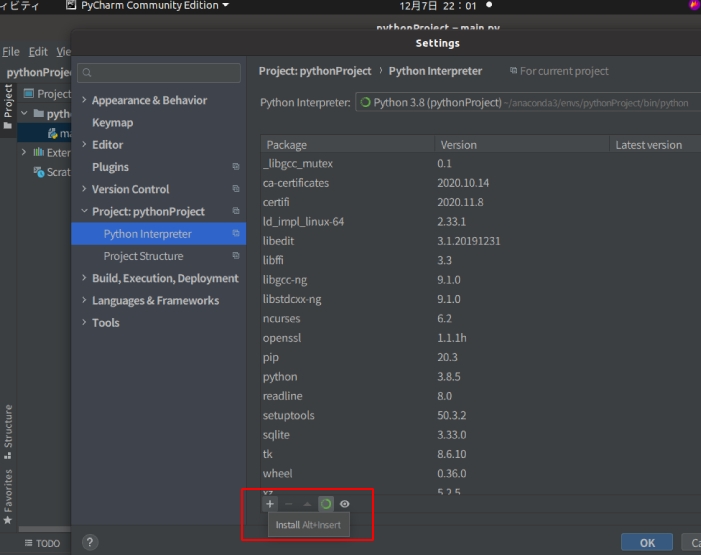701x555 pixels.
Task: Select Project Structure in settings tree
Action: (x=143, y=256)
